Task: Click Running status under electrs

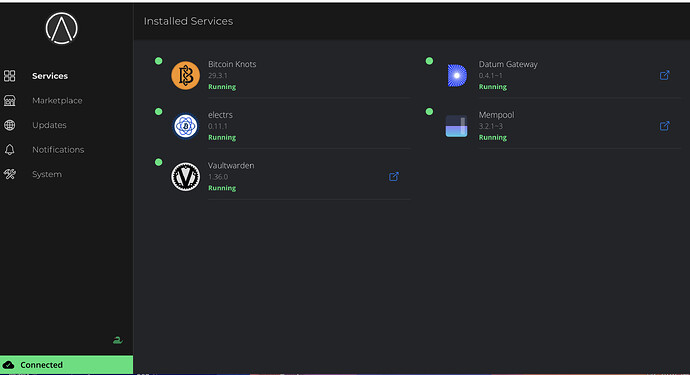Action: (x=222, y=137)
